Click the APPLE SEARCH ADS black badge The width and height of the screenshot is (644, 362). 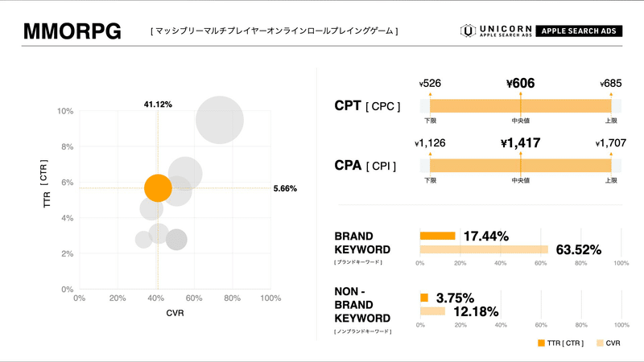coord(579,31)
